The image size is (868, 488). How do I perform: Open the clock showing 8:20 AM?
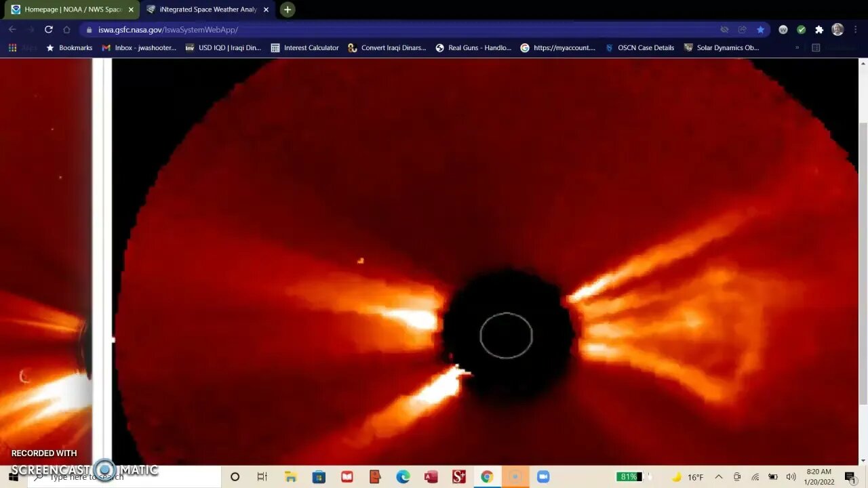pos(819,476)
